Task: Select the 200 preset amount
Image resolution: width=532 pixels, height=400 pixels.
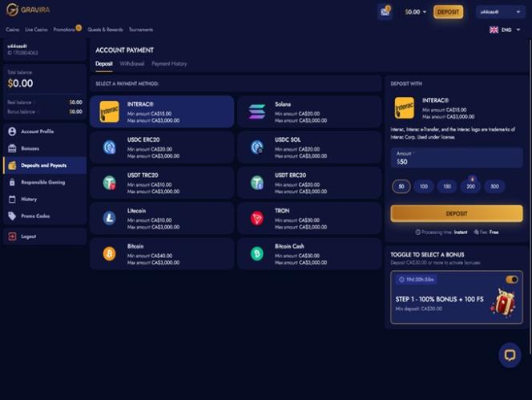Action: tap(470, 187)
